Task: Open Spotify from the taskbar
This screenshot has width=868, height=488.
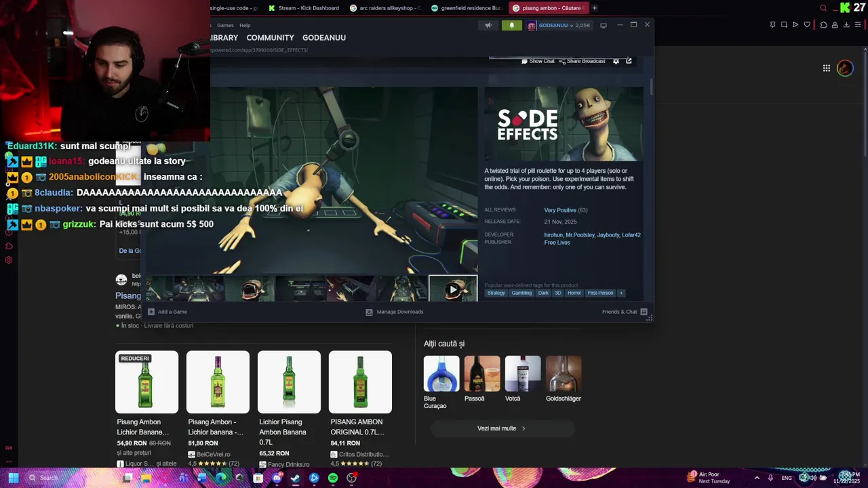Action: (x=333, y=478)
